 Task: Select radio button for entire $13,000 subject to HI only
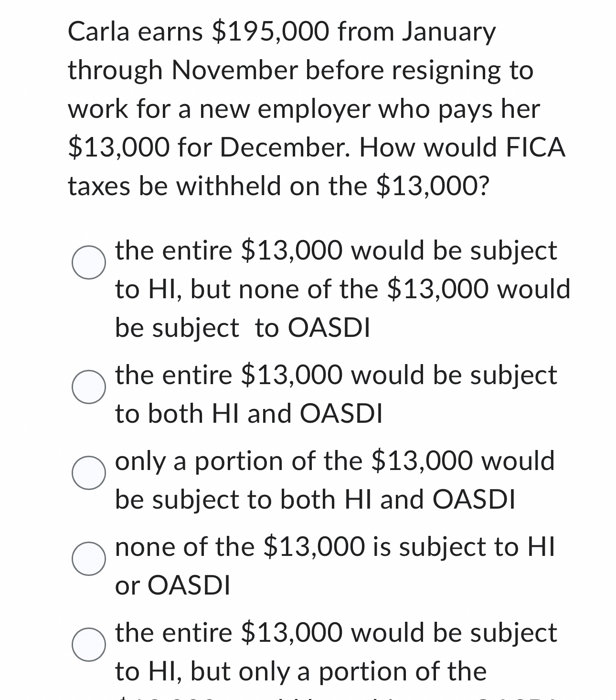pyautogui.click(x=90, y=263)
